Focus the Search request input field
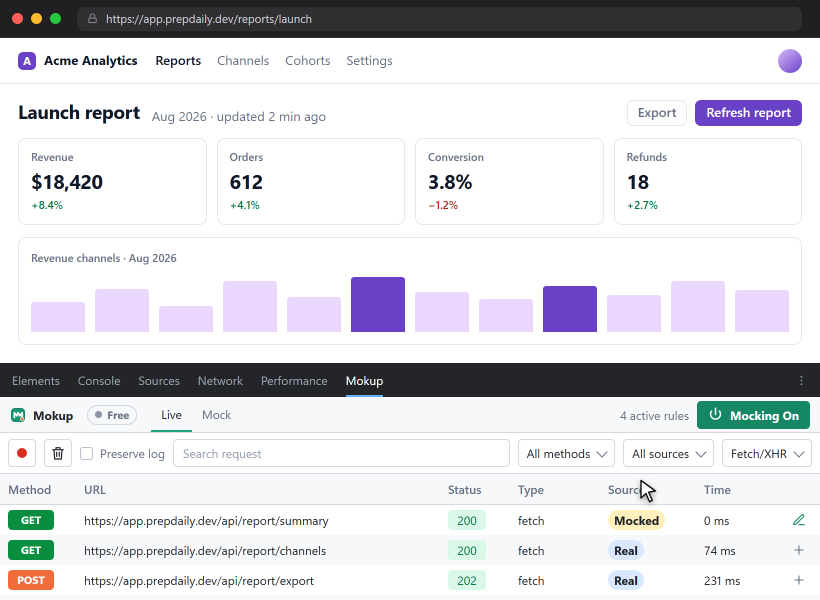This screenshot has width=820, height=600. point(341,454)
